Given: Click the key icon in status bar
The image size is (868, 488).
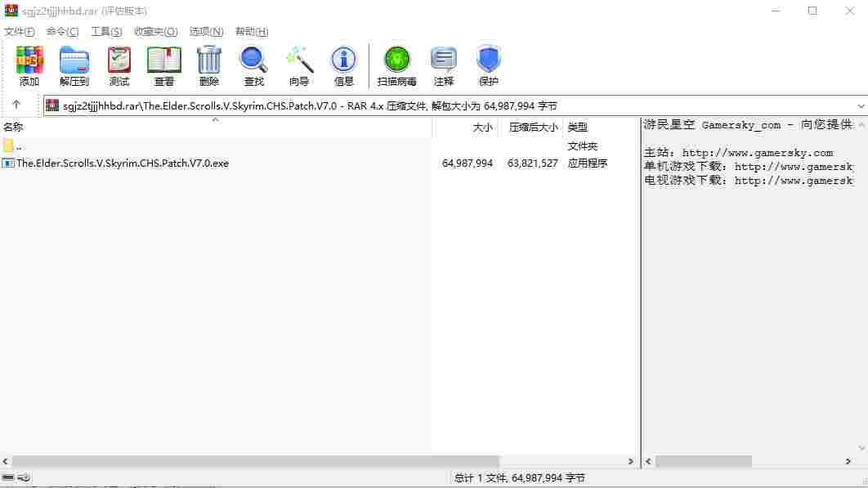Looking at the screenshot, I should pyautogui.click(x=24, y=477).
